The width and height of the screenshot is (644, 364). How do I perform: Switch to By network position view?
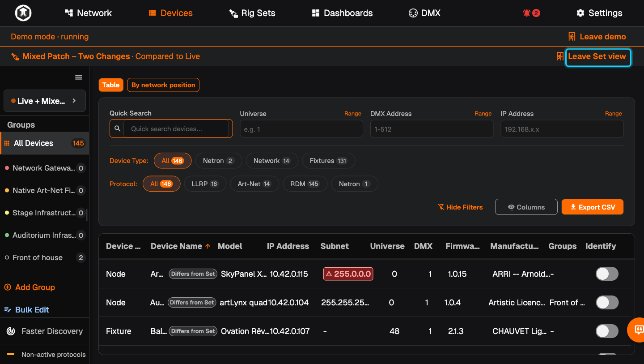point(163,85)
